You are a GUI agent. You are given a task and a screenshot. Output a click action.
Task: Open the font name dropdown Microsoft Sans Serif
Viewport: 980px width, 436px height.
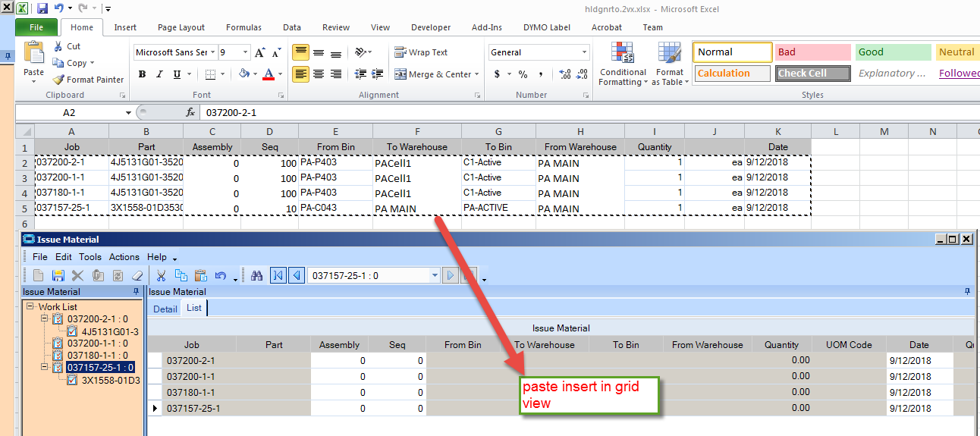[x=212, y=52]
